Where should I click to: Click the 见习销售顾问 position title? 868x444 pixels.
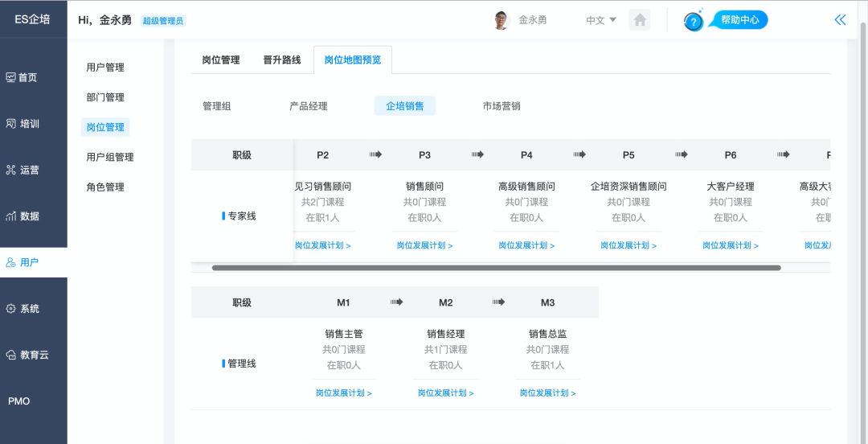tap(323, 187)
